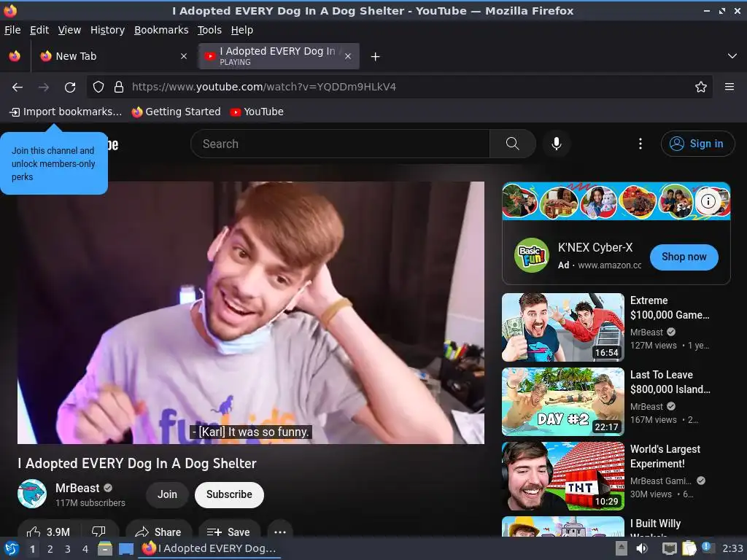
Task: Go back with the browser back arrow
Action: 18,87
